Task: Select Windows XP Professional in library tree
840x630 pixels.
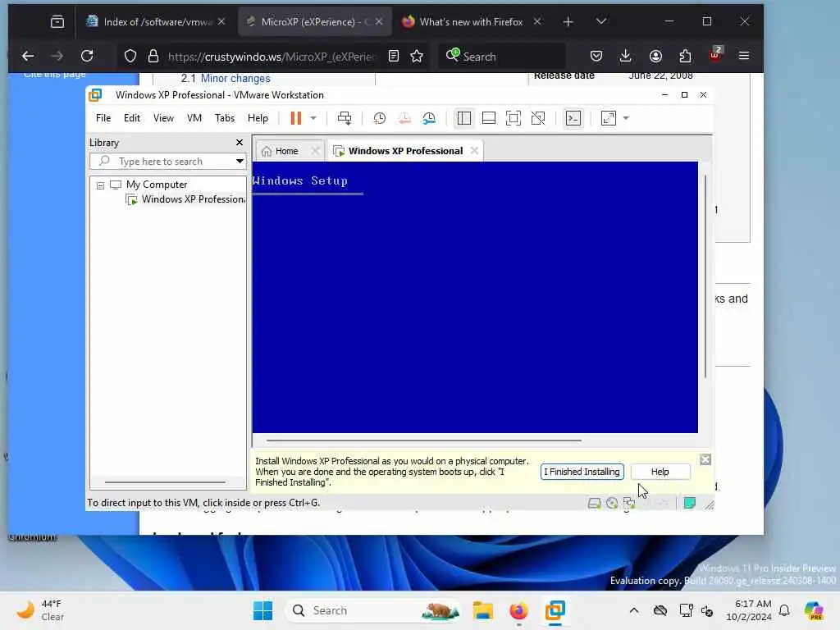Action: pyautogui.click(x=185, y=199)
